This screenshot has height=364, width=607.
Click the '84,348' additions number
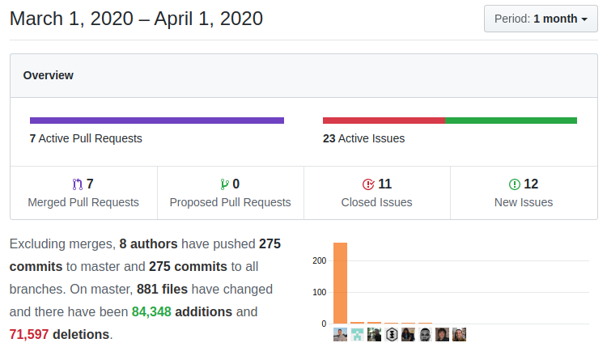point(151,311)
